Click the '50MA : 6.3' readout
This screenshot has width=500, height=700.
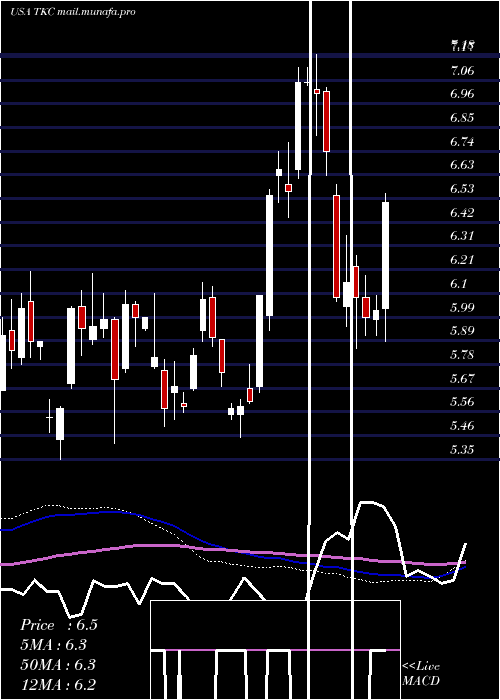click(58, 665)
